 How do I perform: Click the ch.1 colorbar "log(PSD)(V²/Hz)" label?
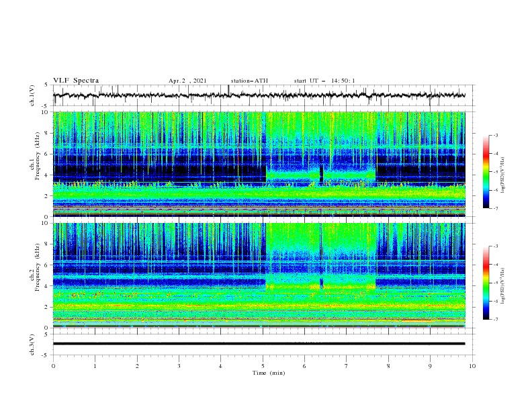point(503,175)
